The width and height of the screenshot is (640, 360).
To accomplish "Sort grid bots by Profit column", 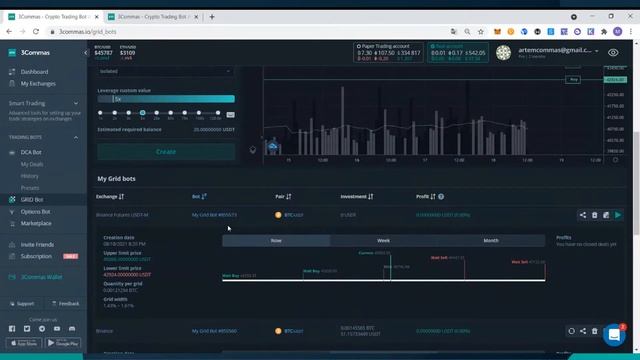I will click(426, 197).
